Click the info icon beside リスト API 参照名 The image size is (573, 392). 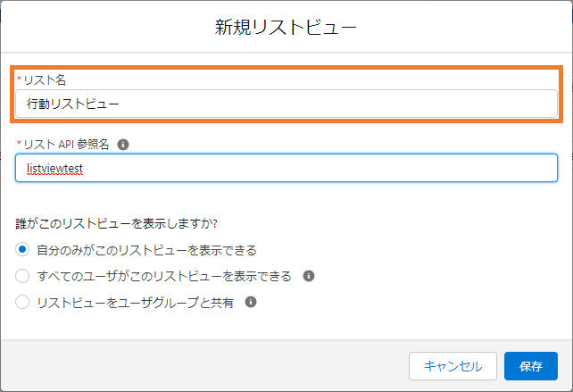point(123,145)
